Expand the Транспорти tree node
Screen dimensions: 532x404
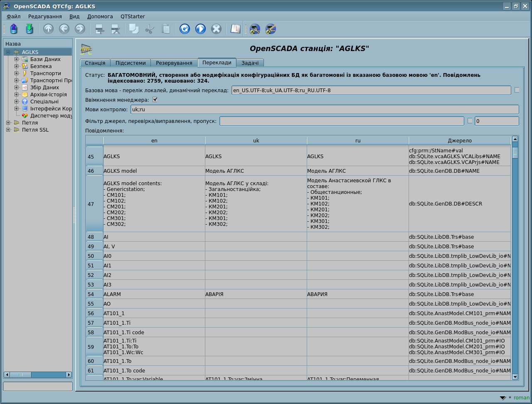click(16, 73)
